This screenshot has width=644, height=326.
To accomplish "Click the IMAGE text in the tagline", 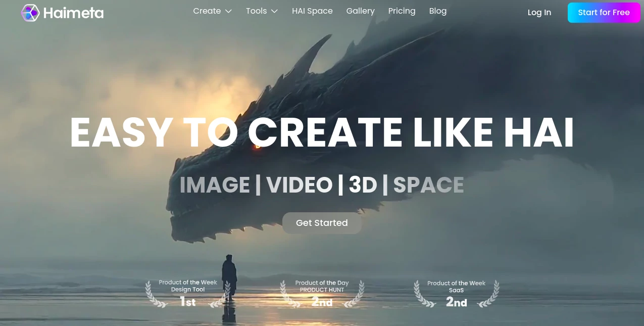I will pyautogui.click(x=214, y=185).
